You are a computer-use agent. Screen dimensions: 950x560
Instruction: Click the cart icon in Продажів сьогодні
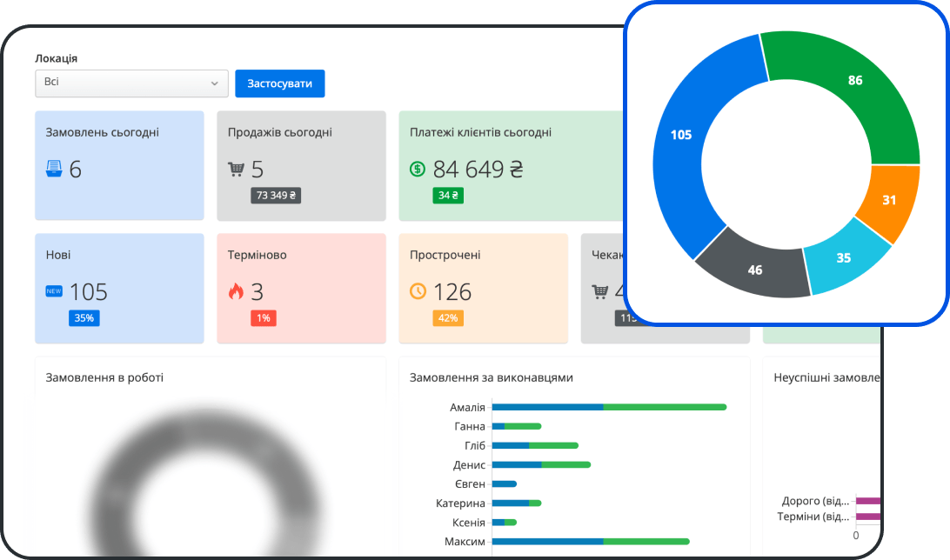point(237,169)
